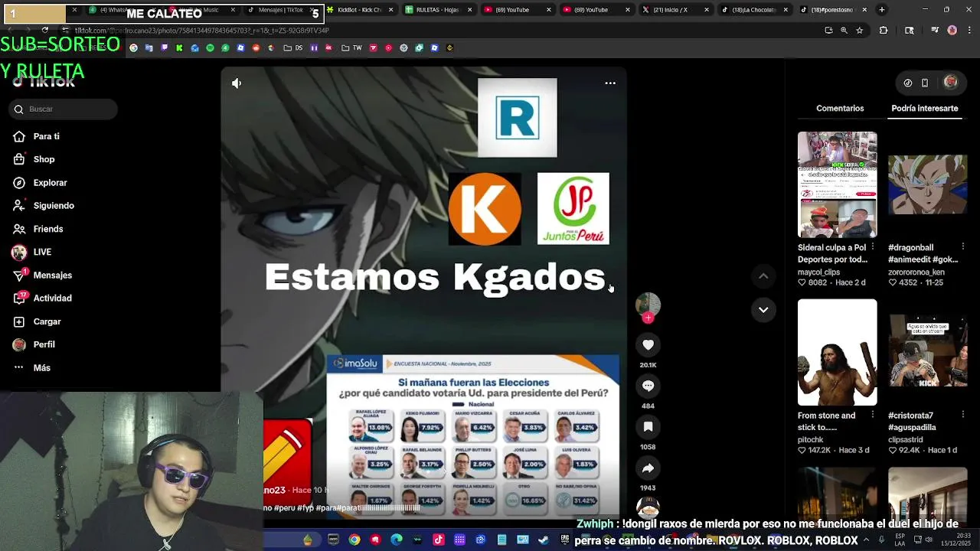Open options for Sideral video card

point(873,247)
